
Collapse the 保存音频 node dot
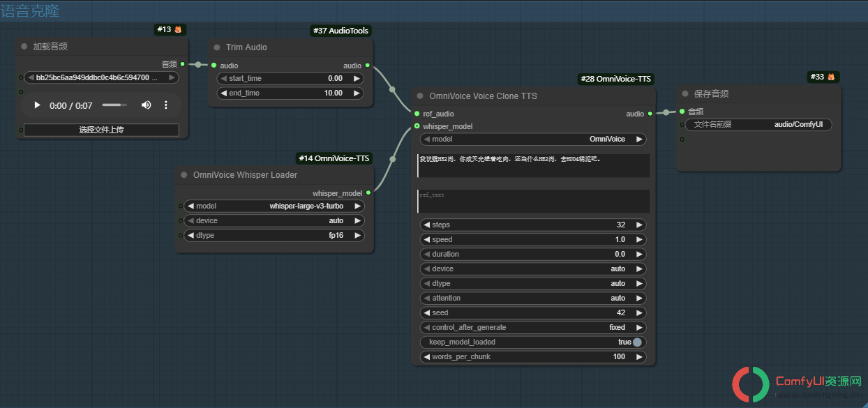click(685, 93)
